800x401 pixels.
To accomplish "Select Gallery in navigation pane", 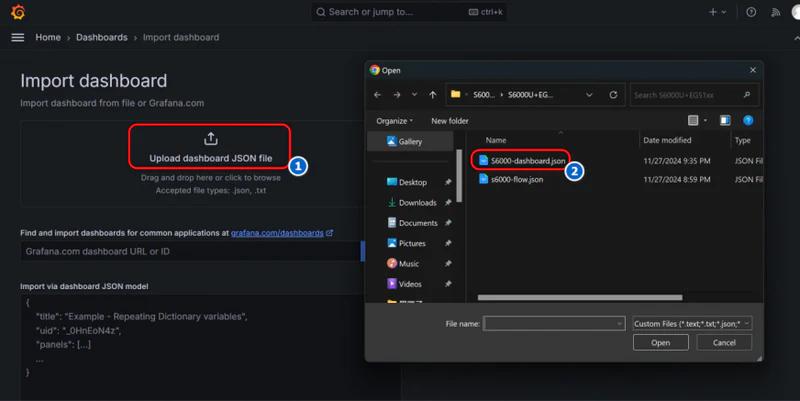I will coord(410,141).
